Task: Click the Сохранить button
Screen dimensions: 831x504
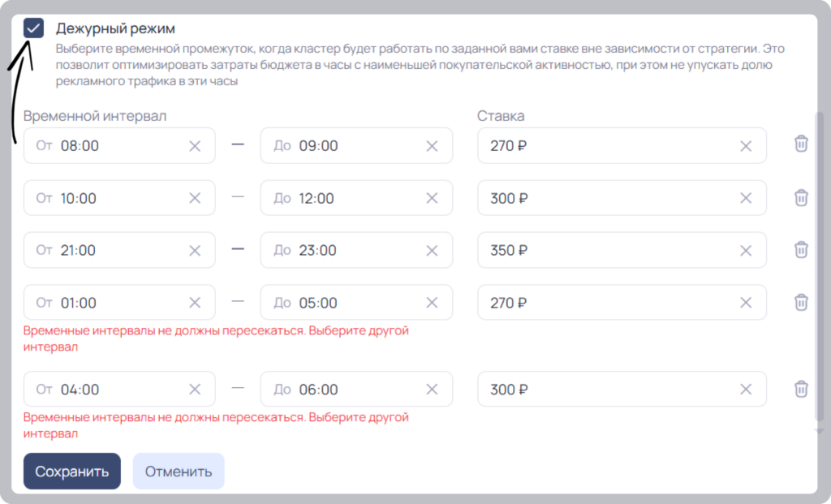Action: (72, 472)
